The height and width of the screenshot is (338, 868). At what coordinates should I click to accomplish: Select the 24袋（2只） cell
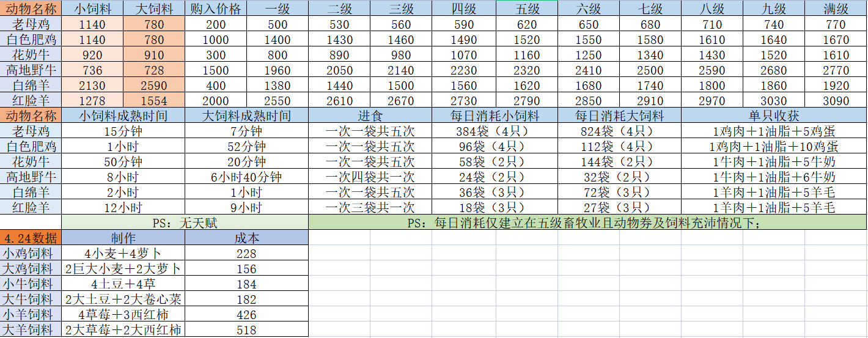(495, 177)
